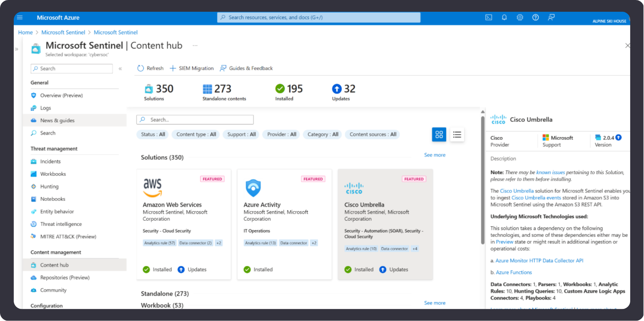
Task: Click the help question mark icon
Action: pyautogui.click(x=535, y=17)
